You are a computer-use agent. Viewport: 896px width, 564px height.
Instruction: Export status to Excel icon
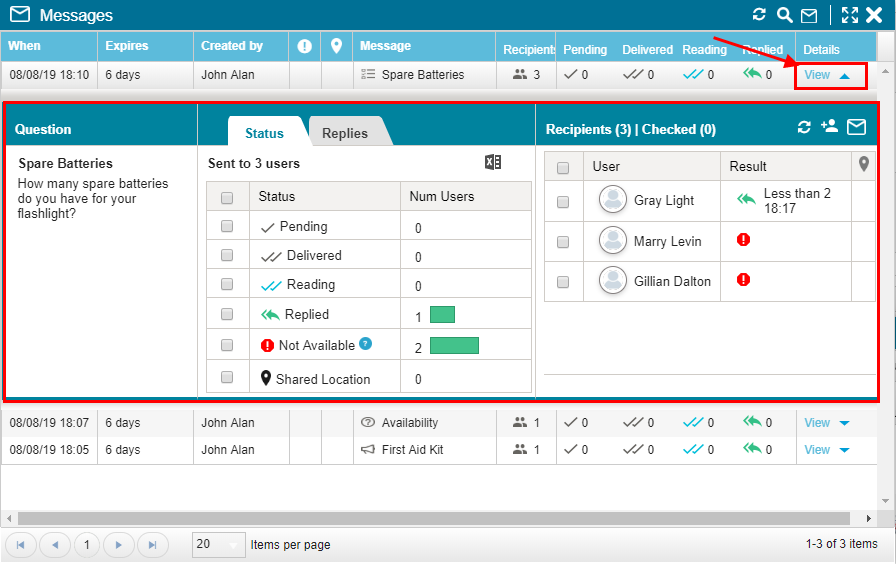pyautogui.click(x=492, y=163)
